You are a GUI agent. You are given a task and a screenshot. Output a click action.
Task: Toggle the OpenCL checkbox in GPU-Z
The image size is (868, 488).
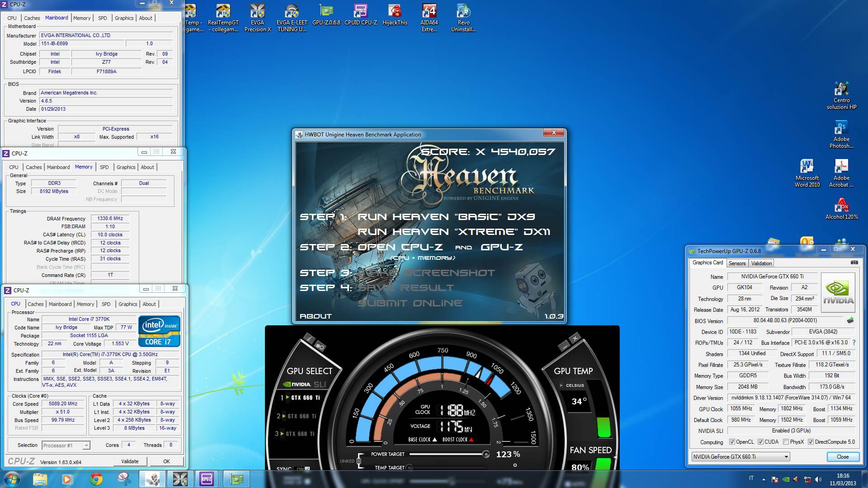coord(732,442)
